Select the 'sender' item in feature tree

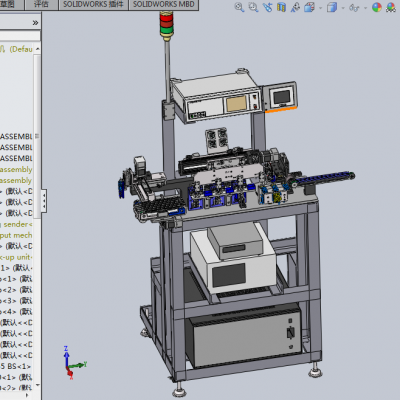tap(16, 224)
